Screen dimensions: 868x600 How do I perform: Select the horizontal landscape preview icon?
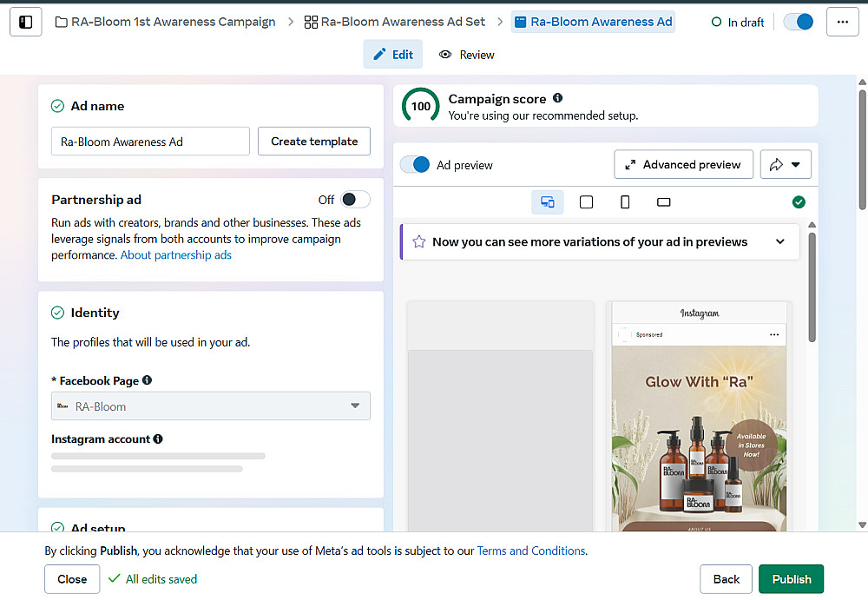click(x=664, y=202)
